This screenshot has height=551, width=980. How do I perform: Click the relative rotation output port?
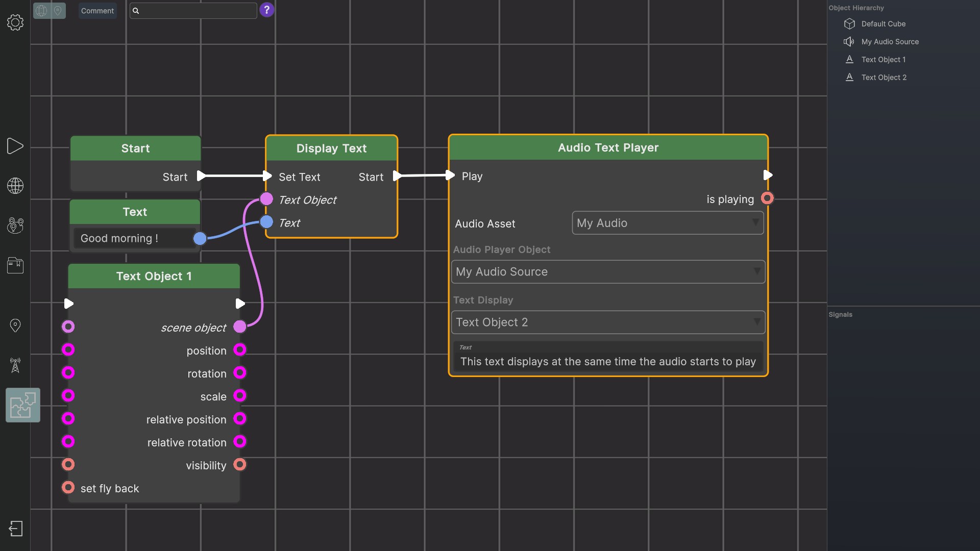240,441
